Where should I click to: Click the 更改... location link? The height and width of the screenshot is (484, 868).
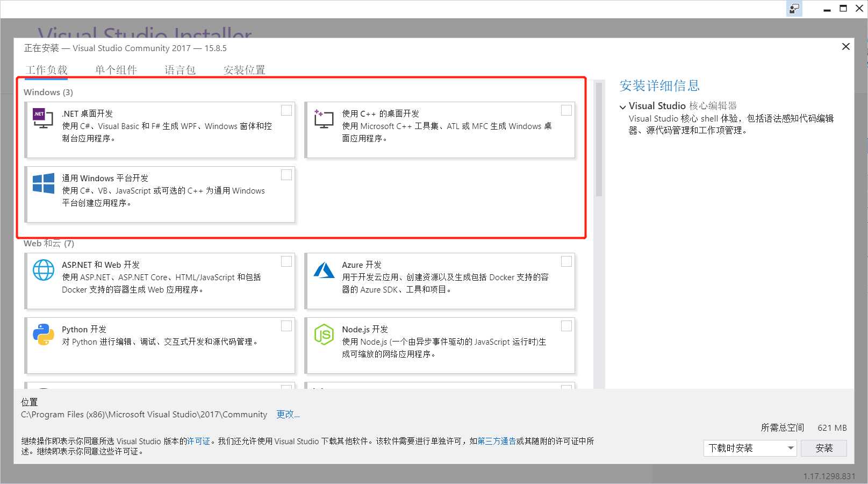[288, 414]
